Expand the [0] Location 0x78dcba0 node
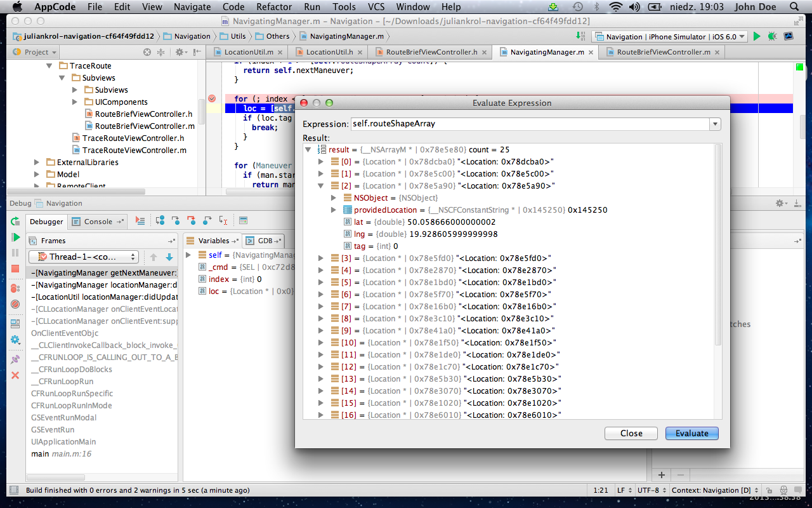The height and width of the screenshot is (508, 812). 321,162
